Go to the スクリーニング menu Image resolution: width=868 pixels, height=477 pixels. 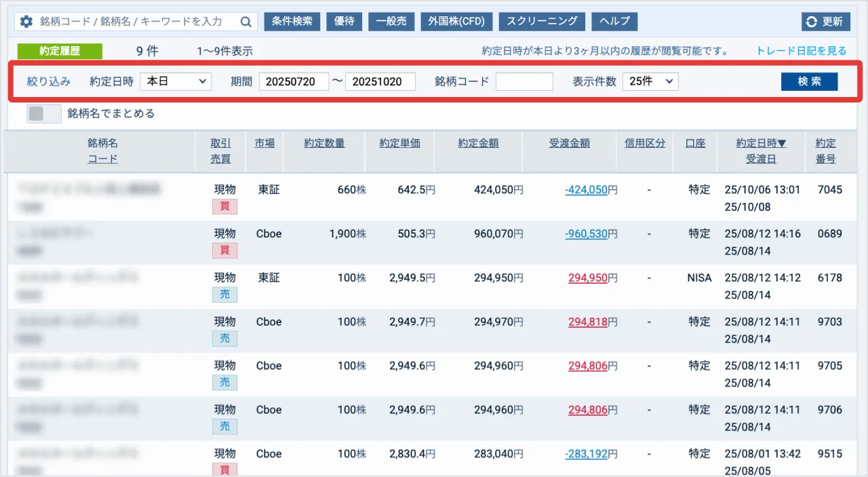542,21
